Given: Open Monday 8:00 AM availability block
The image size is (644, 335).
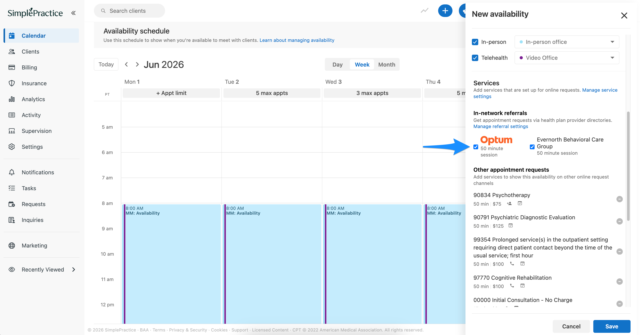Looking at the screenshot, I should coord(171,264).
